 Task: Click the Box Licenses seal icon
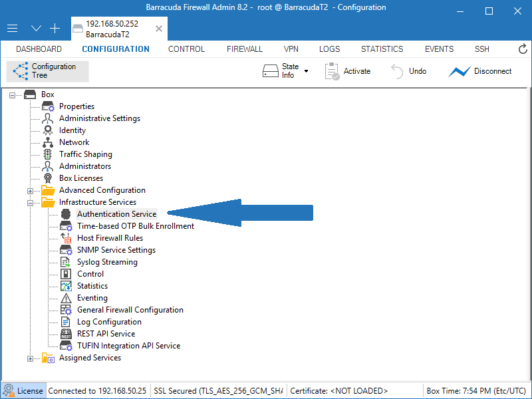click(x=48, y=178)
